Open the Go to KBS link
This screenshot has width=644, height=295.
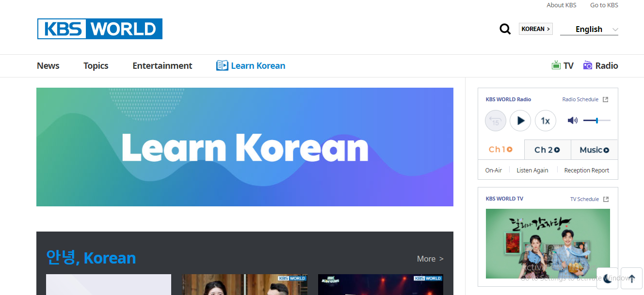tap(604, 5)
